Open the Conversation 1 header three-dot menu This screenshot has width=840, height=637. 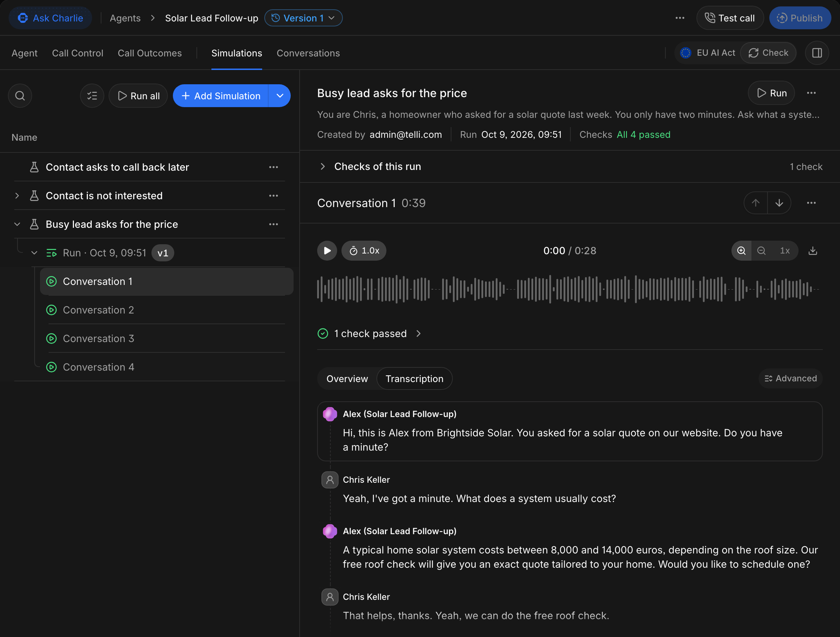click(x=811, y=203)
